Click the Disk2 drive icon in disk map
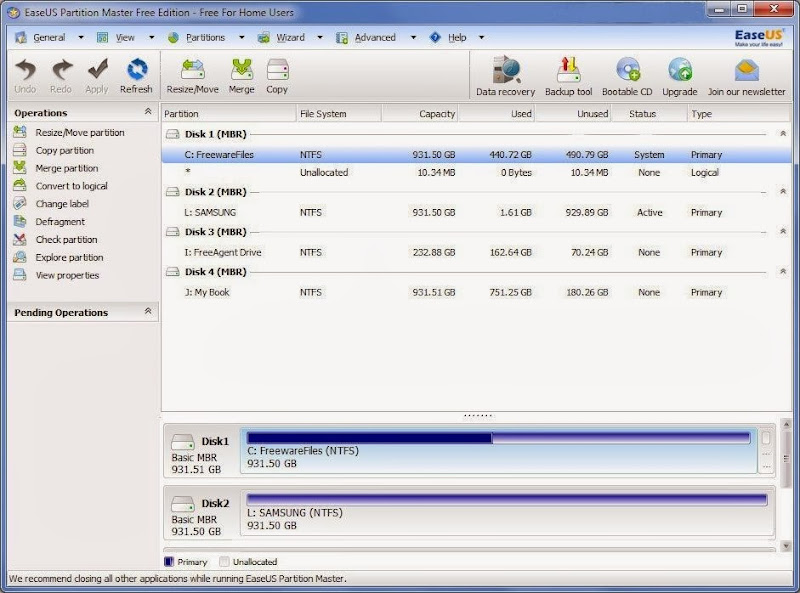Image resolution: width=800 pixels, height=593 pixels. click(183, 504)
